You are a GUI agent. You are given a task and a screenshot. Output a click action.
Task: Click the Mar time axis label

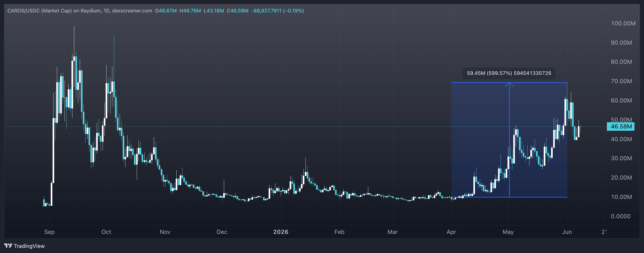coord(392,232)
